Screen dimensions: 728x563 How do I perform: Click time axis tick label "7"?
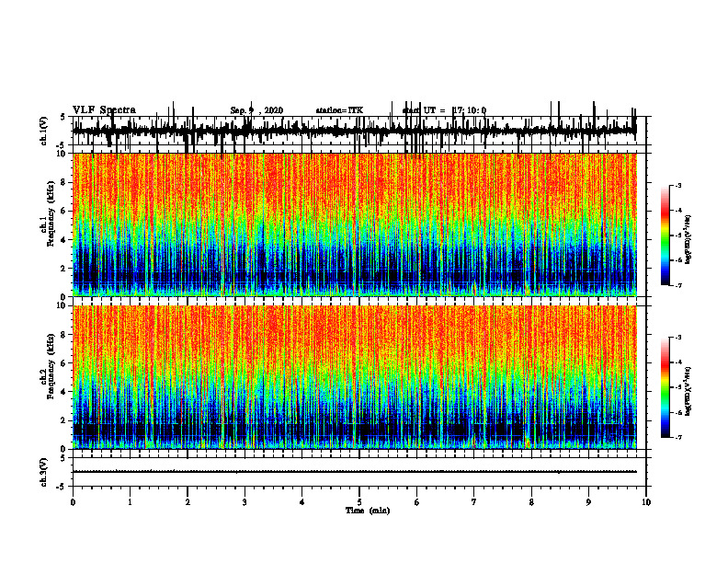(x=474, y=502)
